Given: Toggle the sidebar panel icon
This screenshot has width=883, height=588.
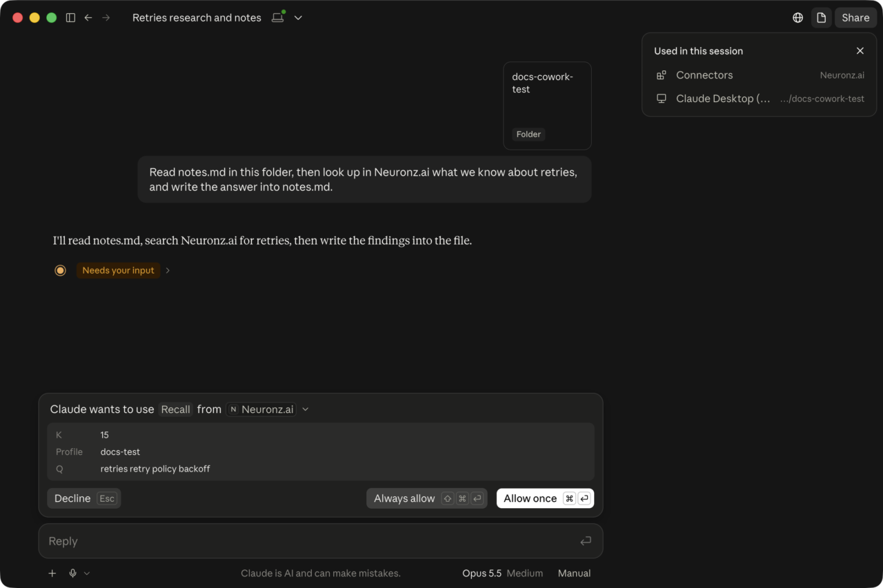Looking at the screenshot, I should pos(70,18).
